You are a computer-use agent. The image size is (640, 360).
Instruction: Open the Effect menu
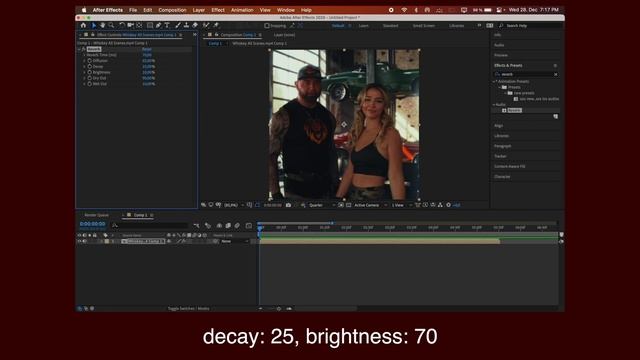pos(218,10)
